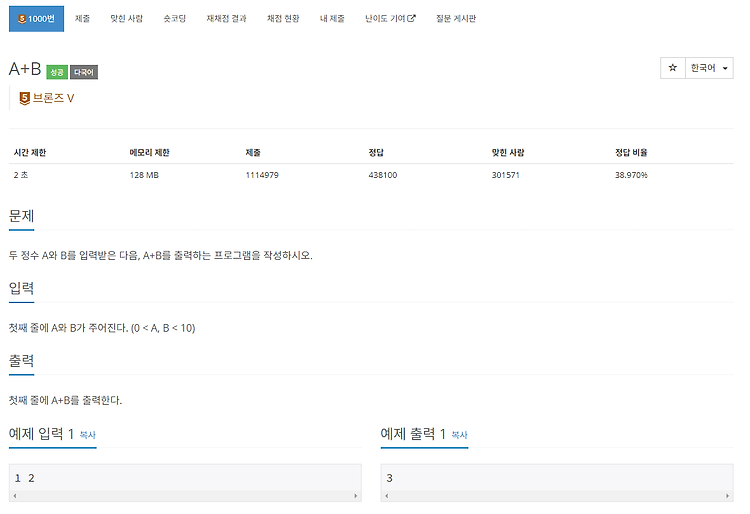Click the 입력 section heading
Image resolution: width=750 pixels, height=514 pixels.
[22, 288]
